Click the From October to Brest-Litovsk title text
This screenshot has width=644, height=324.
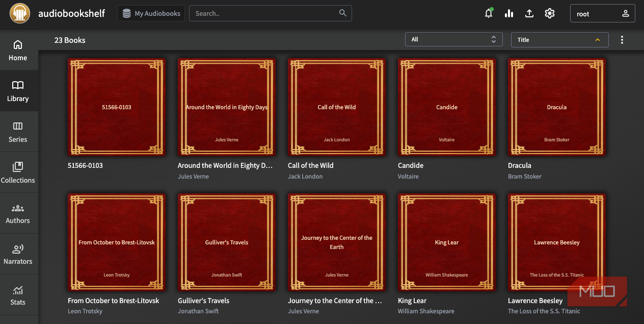[113, 301]
